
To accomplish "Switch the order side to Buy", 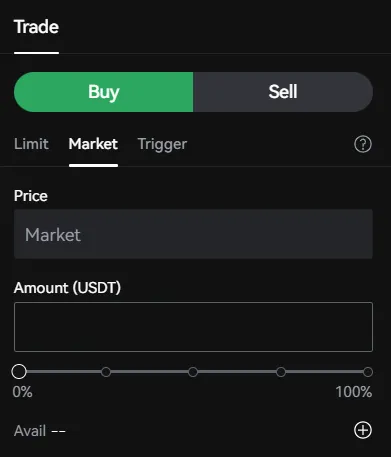I will [103, 92].
